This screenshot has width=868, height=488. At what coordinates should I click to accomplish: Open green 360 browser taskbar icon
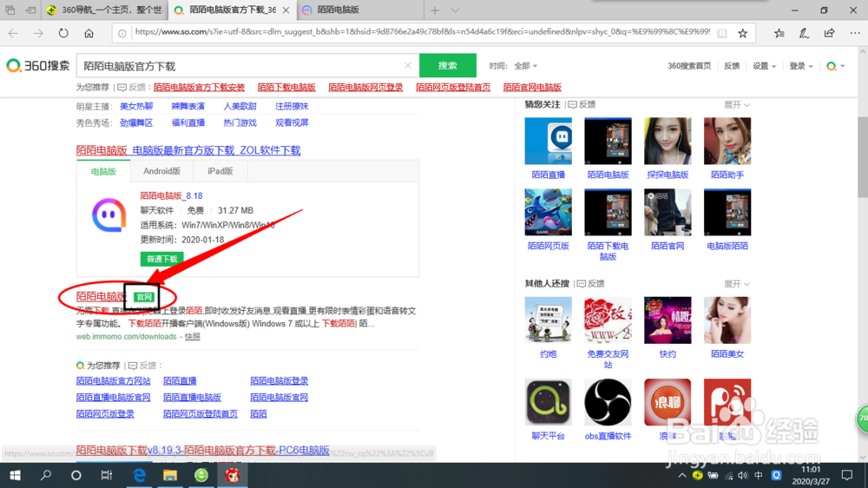pos(201,475)
